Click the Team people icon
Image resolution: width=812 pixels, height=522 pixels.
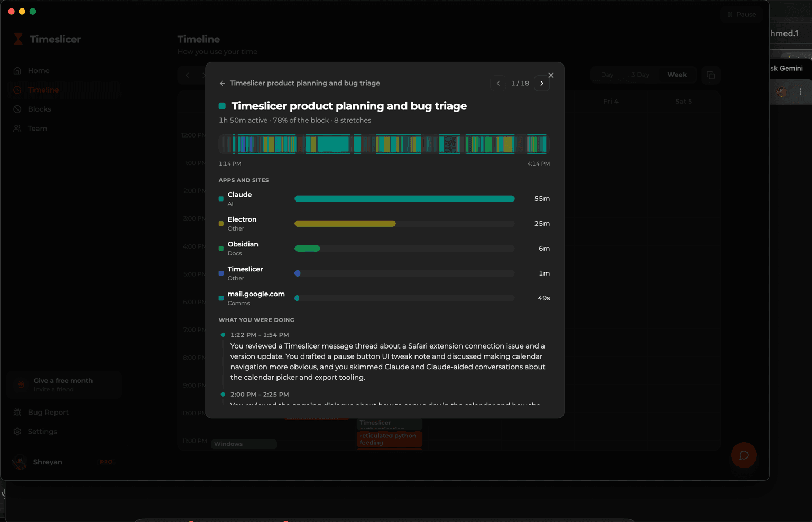pyautogui.click(x=17, y=129)
